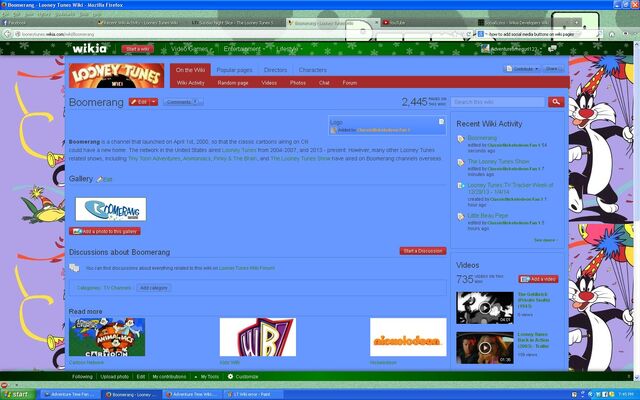This screenshot has height=400, width=640.
Task: Click the red Edit button
Action: click(x=139, y=102)
